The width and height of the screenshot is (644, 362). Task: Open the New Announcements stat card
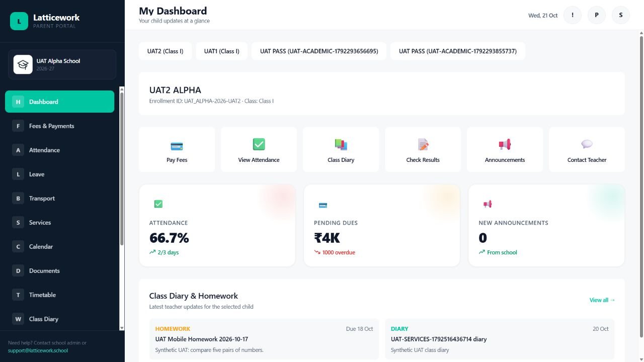tap(546, 225)
